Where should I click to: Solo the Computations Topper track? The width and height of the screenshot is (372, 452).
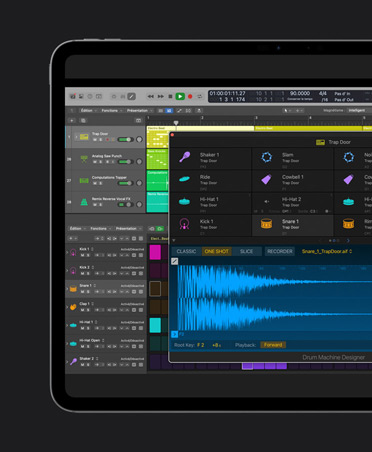[101, 183]
